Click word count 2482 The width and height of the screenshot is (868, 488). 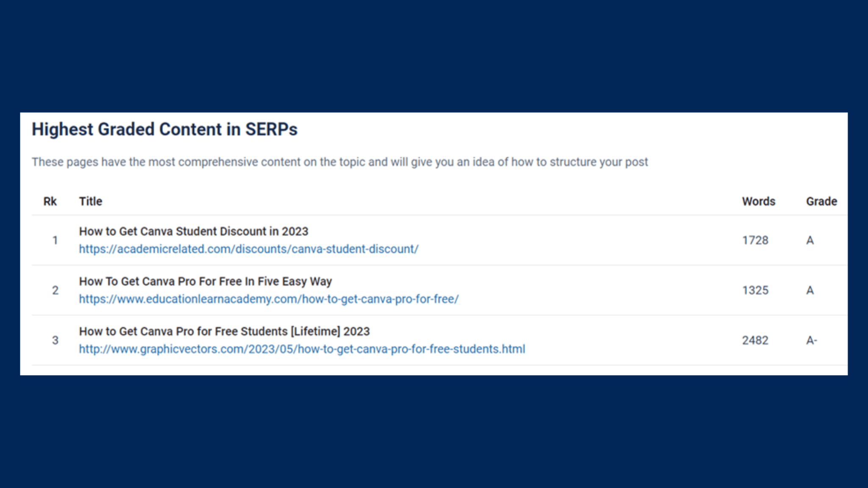click(x=755, y=340)
